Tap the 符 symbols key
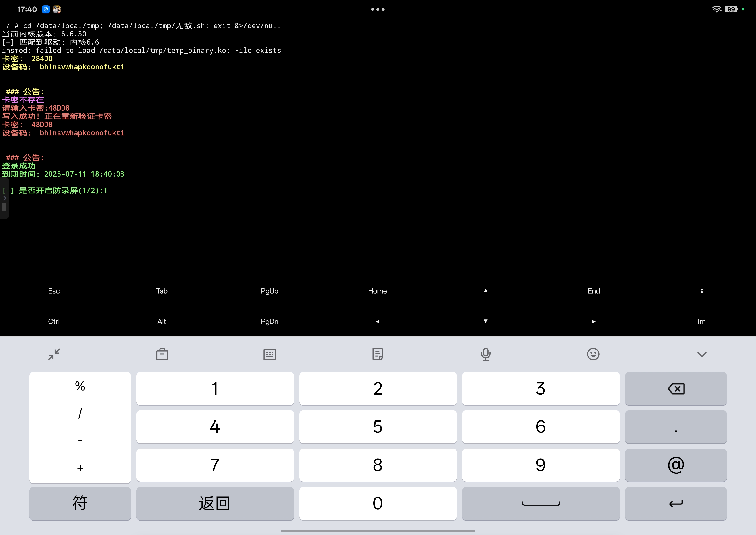 coord(80,503)
